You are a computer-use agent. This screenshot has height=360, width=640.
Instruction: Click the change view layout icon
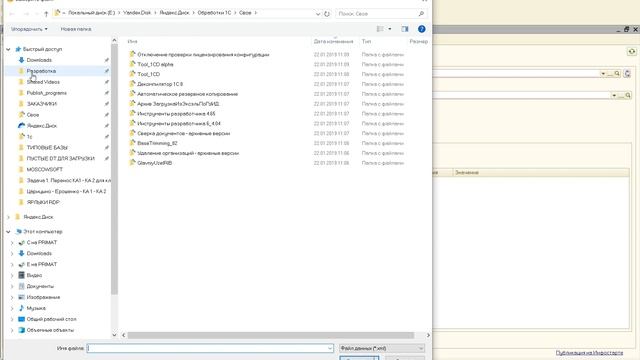point(380,29)
